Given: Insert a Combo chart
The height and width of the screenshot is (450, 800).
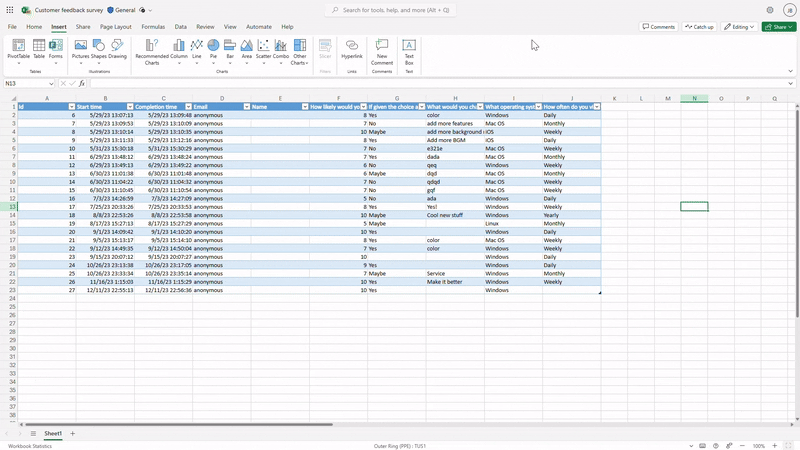Looking at the screenshot, I should [281, 51].
